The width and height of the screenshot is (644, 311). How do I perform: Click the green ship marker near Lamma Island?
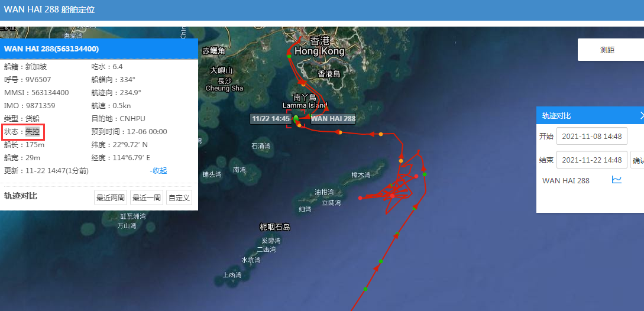[x=296, y=119]
